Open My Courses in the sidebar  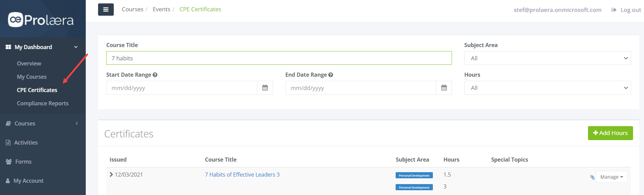(x=32, y=77)
